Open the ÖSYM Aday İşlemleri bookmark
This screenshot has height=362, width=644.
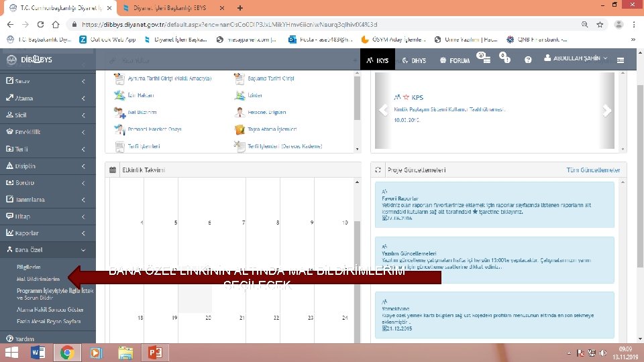(393, 40)
